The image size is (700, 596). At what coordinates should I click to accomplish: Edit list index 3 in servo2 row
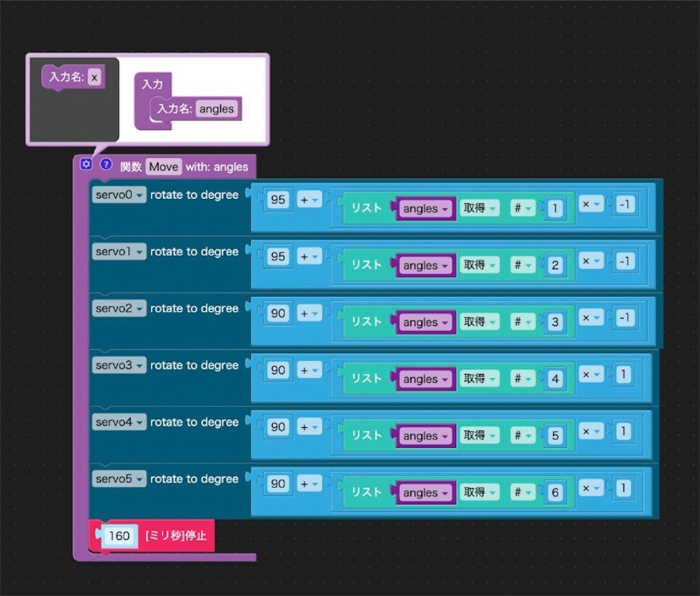(x=555, y=322)
